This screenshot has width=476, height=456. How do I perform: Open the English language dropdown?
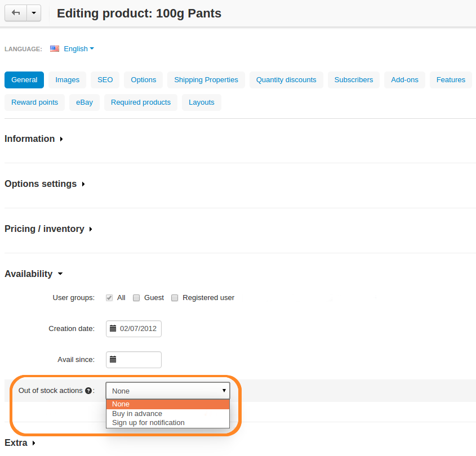79,49
